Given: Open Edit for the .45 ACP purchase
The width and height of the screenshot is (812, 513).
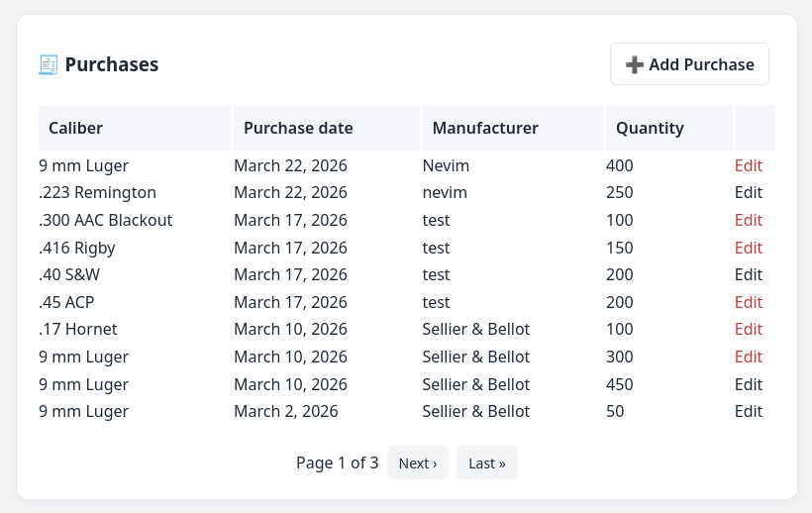Looking at the screenshot, I should pos(748,302).
